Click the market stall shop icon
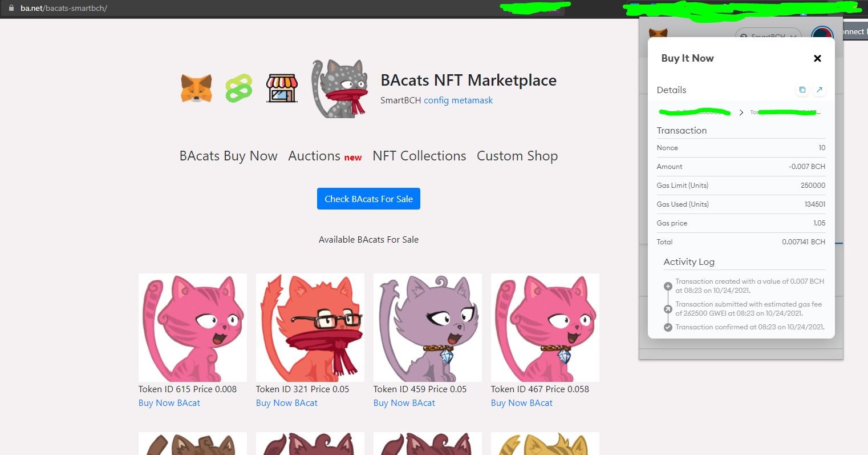The height and width of the screenshot is (455, 868). click(282, 88)
